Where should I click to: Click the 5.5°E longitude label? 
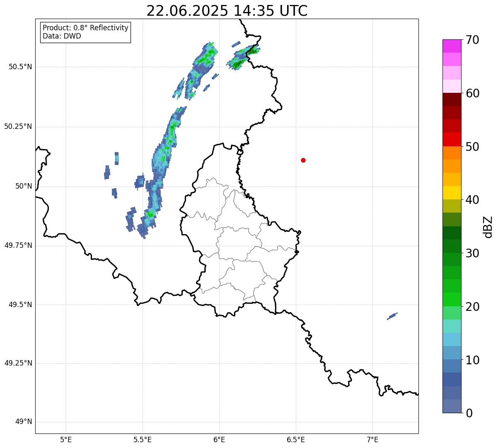coord(143,440)
